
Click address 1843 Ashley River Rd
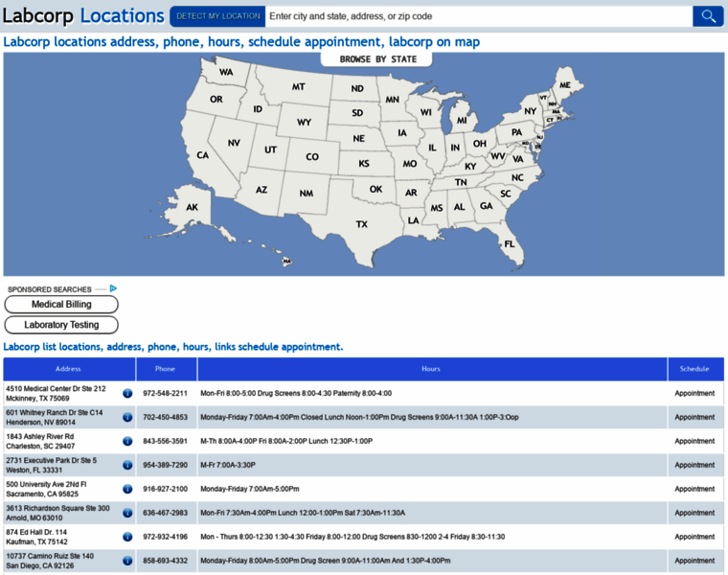click(x=40, y=437)
